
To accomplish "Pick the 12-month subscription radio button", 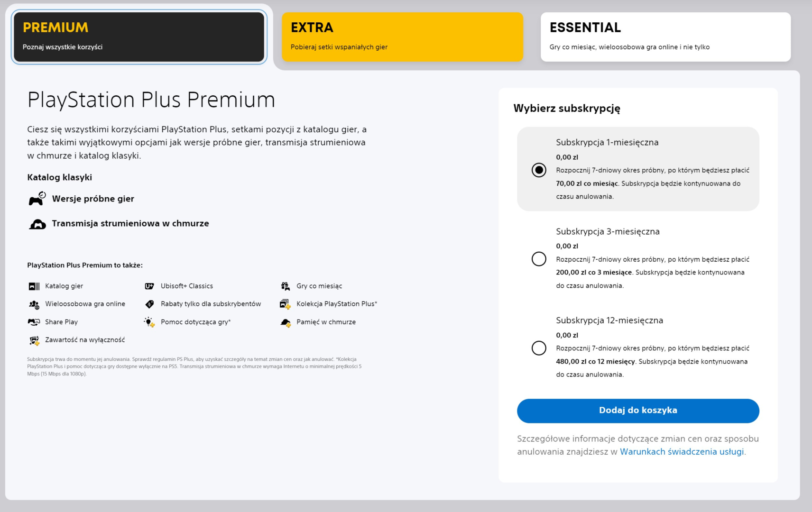I will coord(539,348).
